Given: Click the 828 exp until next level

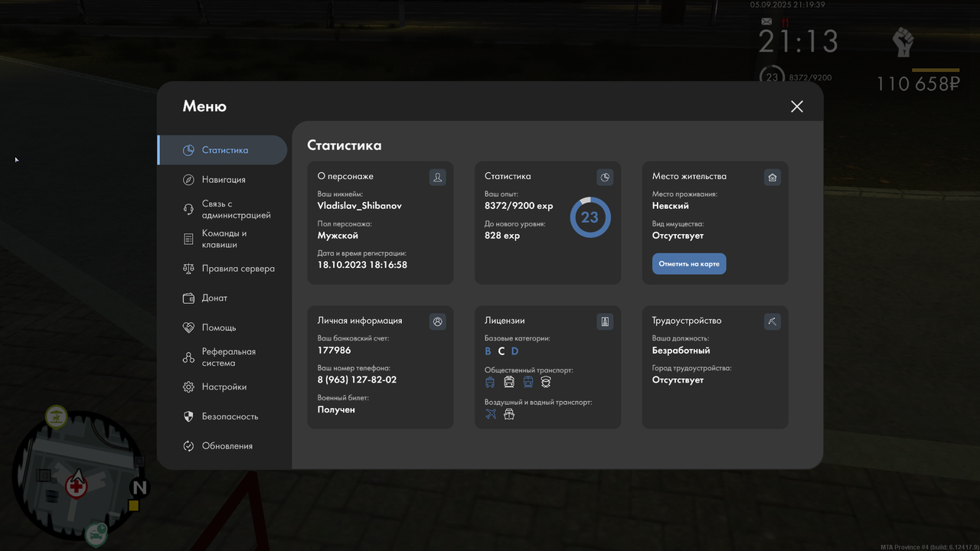Looking at the screenshot, I should 502,236.
